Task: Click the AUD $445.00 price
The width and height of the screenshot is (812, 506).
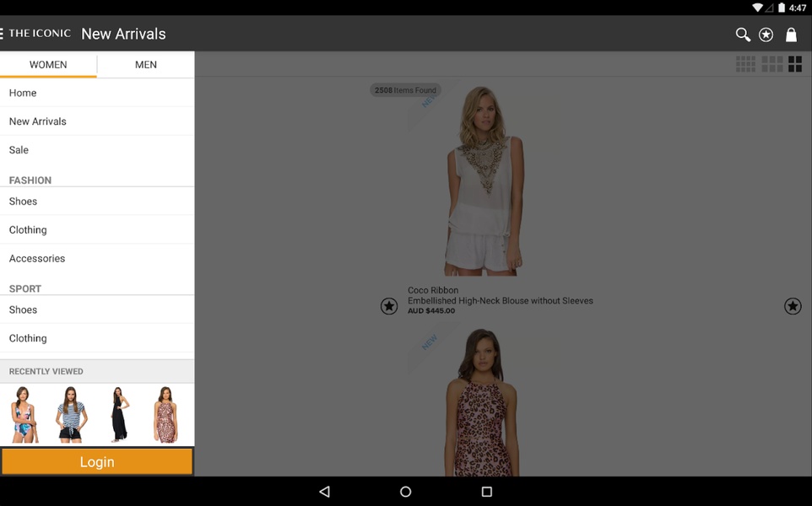Action: (x=431, y=311)
